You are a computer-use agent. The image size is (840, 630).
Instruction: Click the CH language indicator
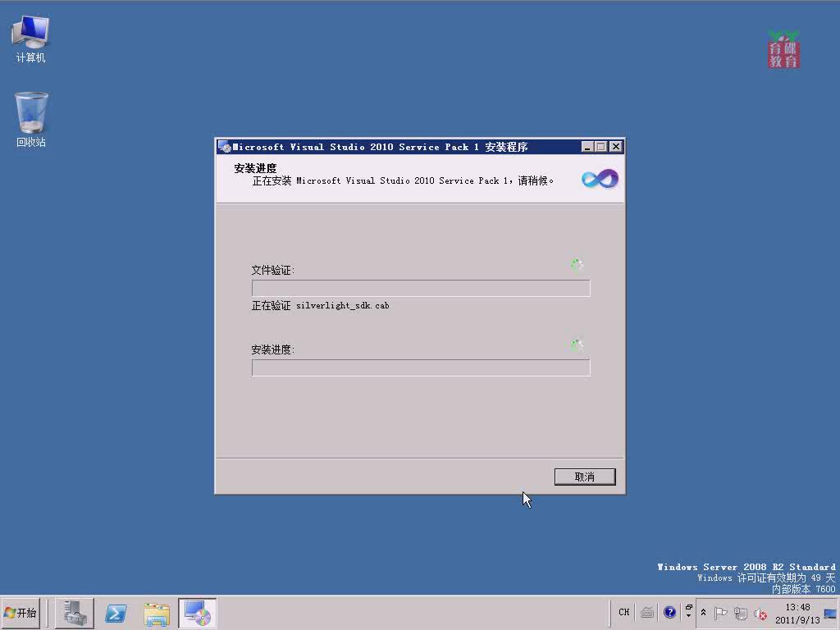623,612
